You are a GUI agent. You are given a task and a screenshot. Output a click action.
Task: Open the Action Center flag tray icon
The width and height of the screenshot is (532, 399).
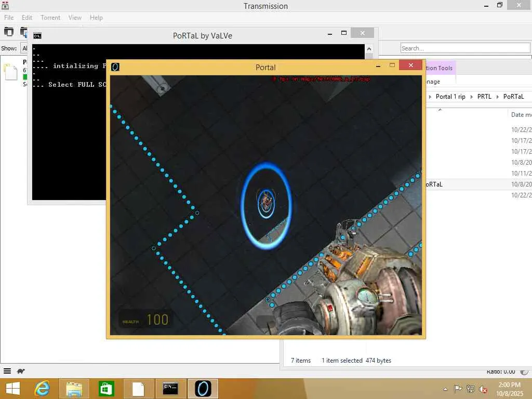point(458,389)
